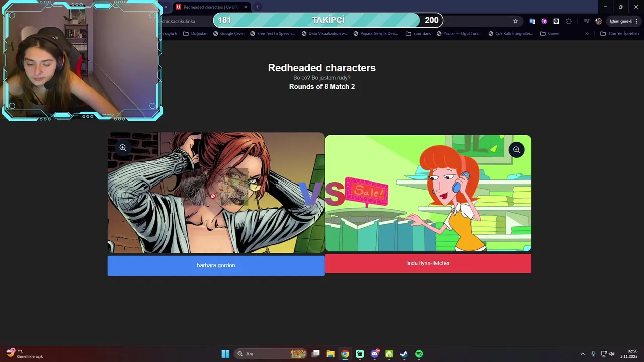The height and width of the screenshot is (362, 644).
Task: Select the Barbara Gordon comic picture
Action: click(x=216, y=193)
